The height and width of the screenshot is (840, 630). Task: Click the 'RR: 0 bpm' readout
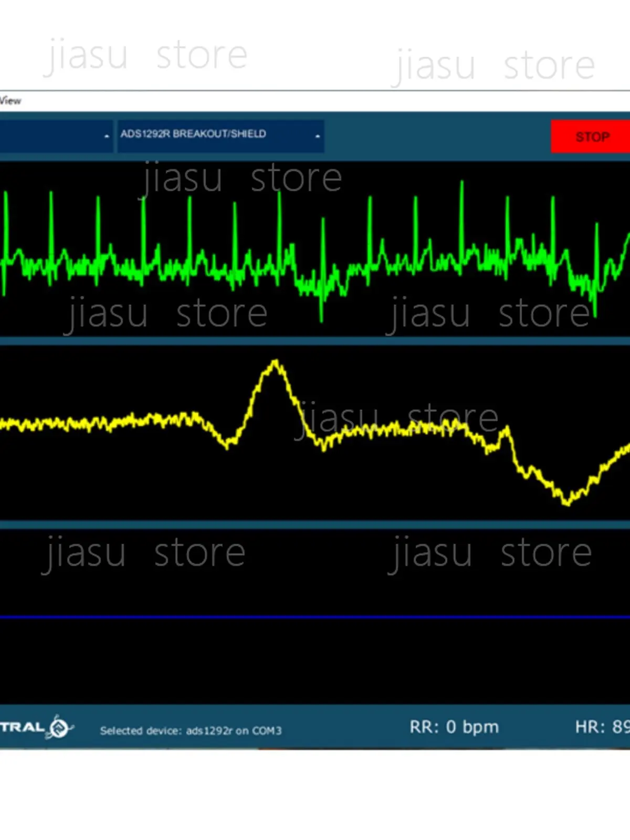454,727
